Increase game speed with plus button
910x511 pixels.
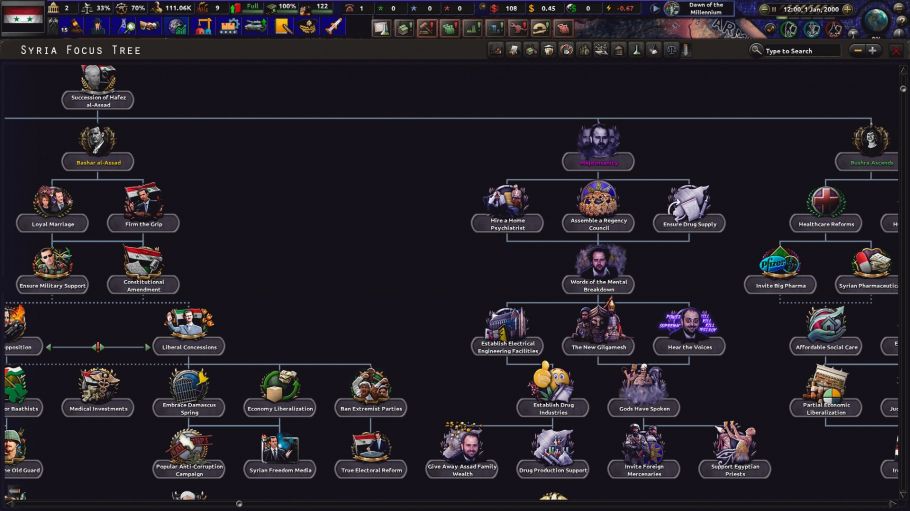pyautogui.click(x=847, y=9)
